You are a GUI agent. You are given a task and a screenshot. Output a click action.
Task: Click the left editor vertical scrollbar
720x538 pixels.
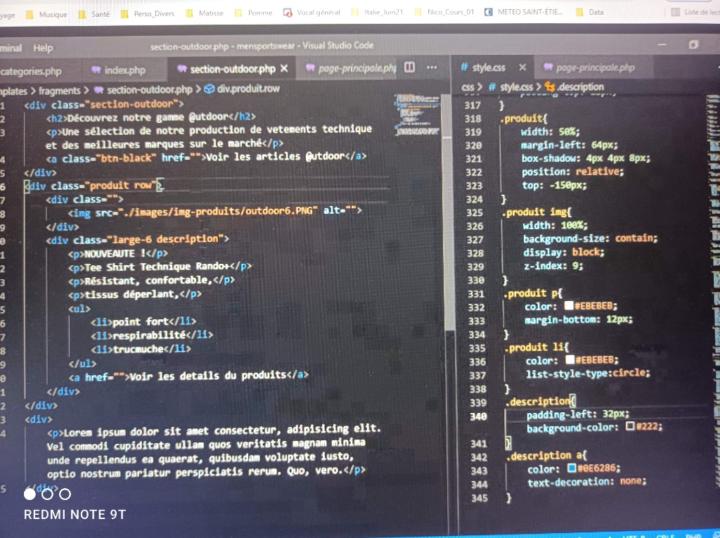click(x=448, y=211)
